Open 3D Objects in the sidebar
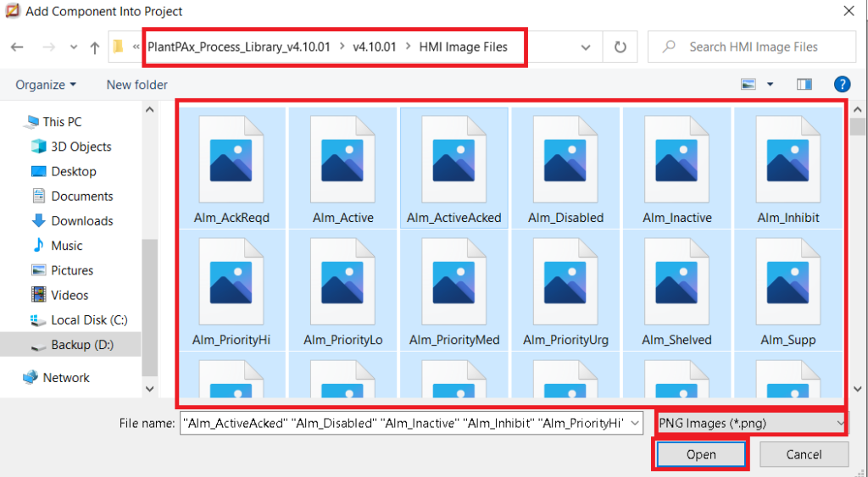The width and height of the screenshot is (868, 477). click(71, 147)
